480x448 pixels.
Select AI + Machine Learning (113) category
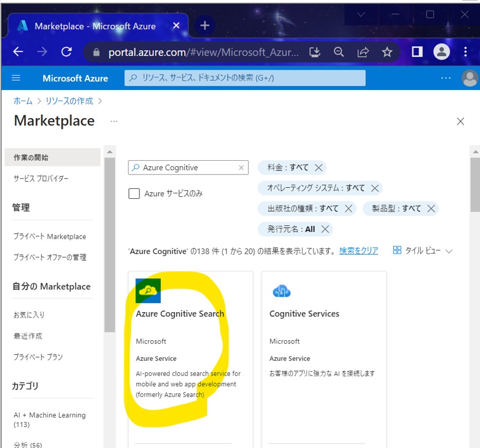[x=50, y=420]
